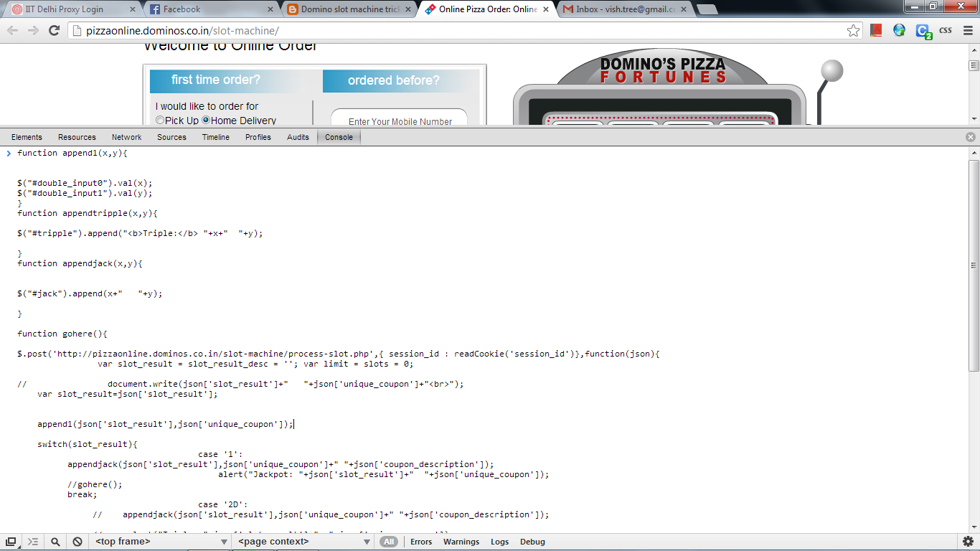Click the DevTools search magnifier icon
Screen dimensions: 980x551
pos(55,542)
